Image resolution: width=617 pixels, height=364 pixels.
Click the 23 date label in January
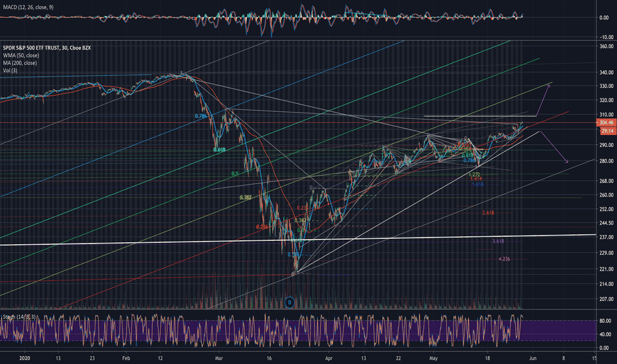[x=91, y=358]
